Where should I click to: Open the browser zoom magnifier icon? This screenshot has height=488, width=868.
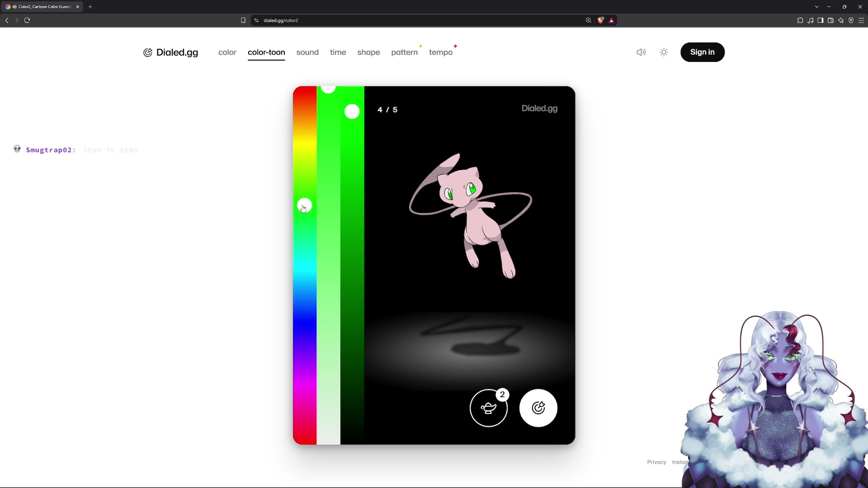click(x=589, y=20)
